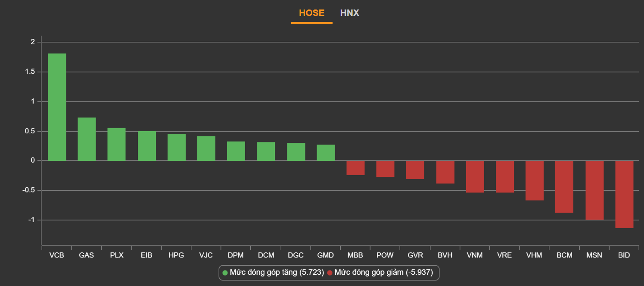Screen dimensions: 644x286
Task: Click the tall green VCB bar
Action: [x=57, y=107]
